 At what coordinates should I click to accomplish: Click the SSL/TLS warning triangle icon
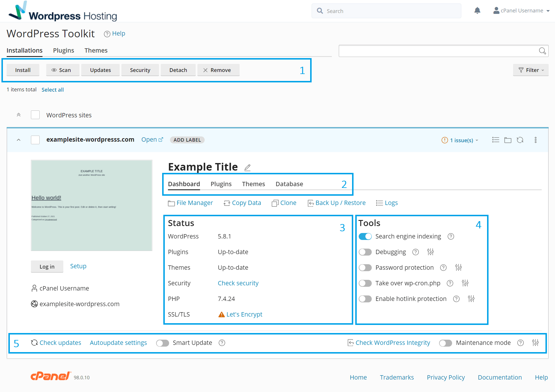(x=221, y=315)
